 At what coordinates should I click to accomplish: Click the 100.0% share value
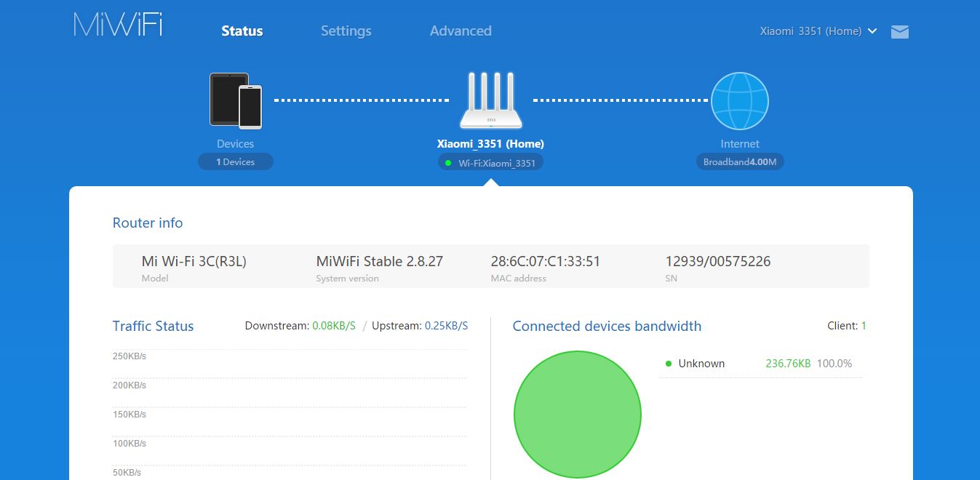tap(834, 364)
